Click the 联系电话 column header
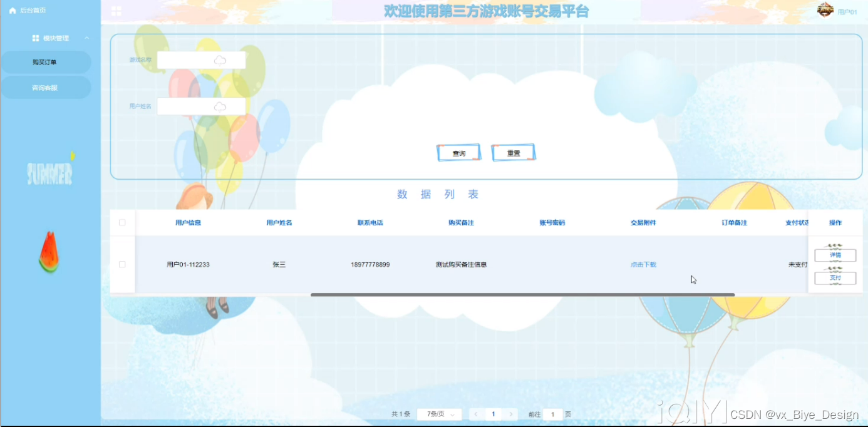Screen dimensions: 868x427 370,223
